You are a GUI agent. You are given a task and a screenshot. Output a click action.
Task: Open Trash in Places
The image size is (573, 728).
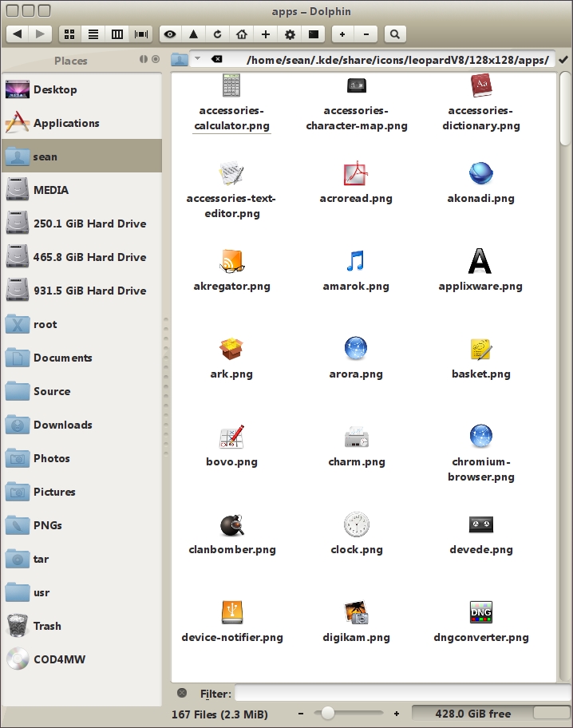pyautogui.click(x=81, y=626)
